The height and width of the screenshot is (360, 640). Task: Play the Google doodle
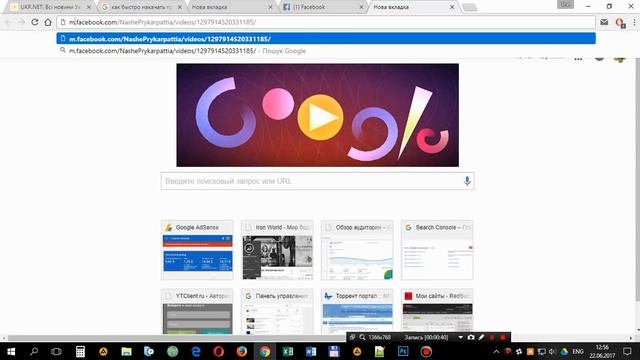click(x=320, y=117)
